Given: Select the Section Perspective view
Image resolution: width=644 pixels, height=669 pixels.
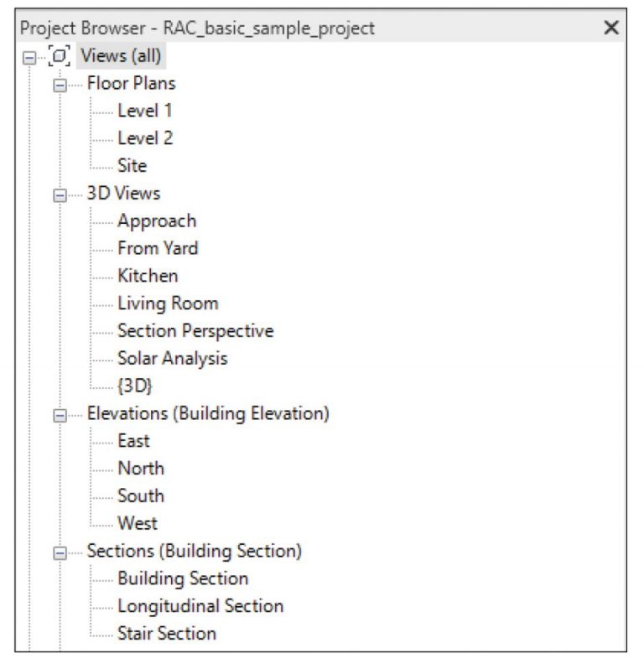Looking at the screenshot, I should (x=195, y=331).
